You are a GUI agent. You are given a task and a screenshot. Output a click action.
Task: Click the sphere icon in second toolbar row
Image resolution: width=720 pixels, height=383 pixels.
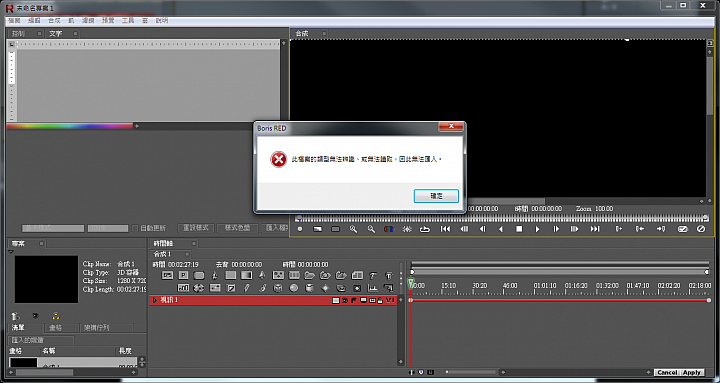coord(294,288)
